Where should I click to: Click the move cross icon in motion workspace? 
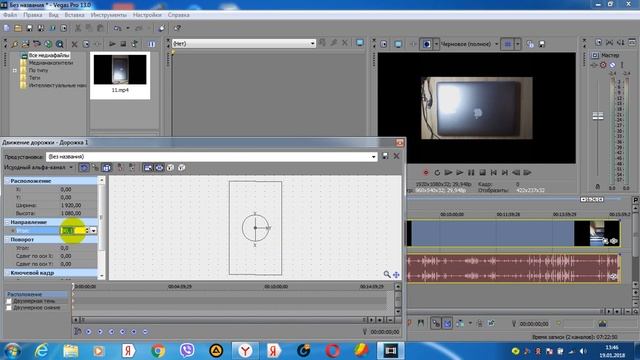pos(396,275)
